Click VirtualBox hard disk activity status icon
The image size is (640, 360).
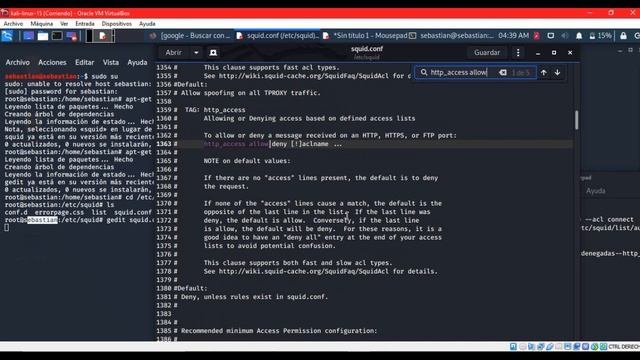point(513,347)
